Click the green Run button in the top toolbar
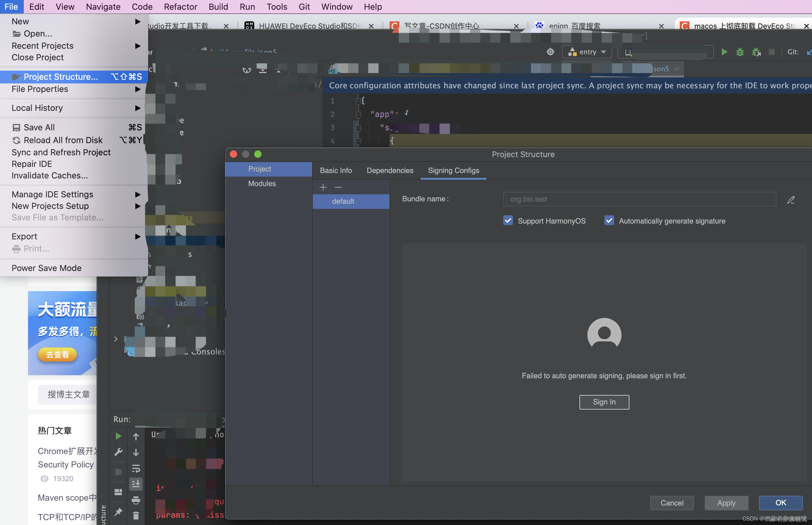This screenshot has height=525, width=812. [724, 52]
